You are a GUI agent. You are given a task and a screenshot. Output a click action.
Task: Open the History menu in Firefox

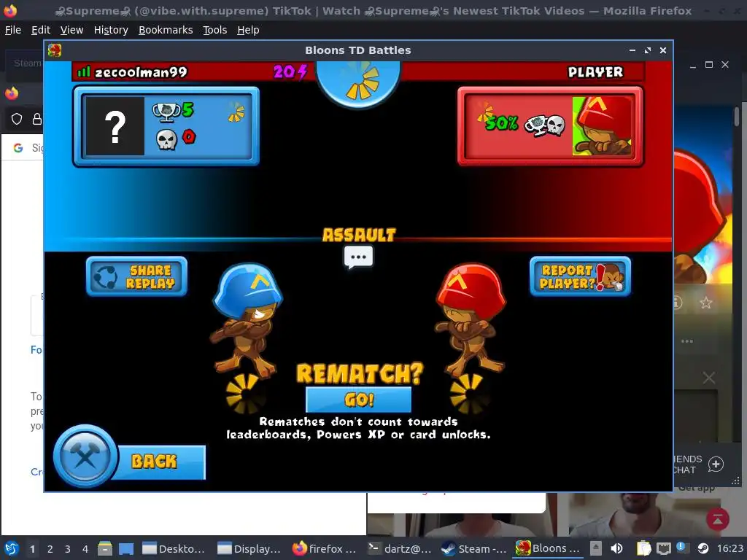[x=111, y=30]
